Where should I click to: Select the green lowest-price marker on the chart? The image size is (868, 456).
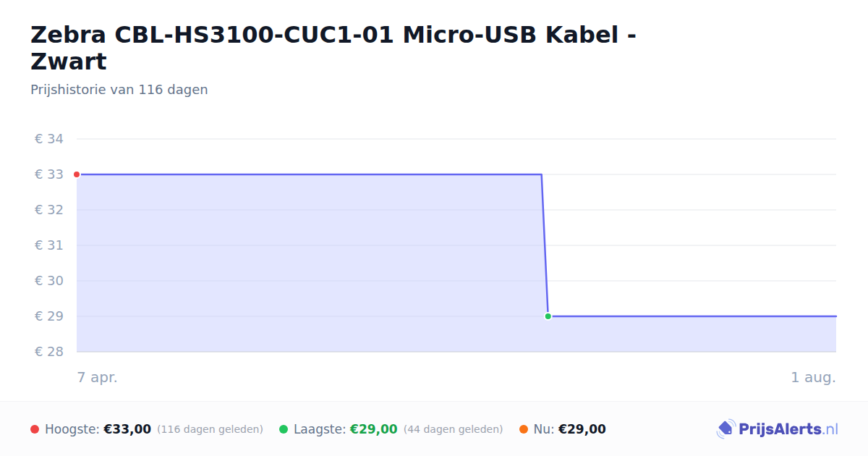click(548, 316)
